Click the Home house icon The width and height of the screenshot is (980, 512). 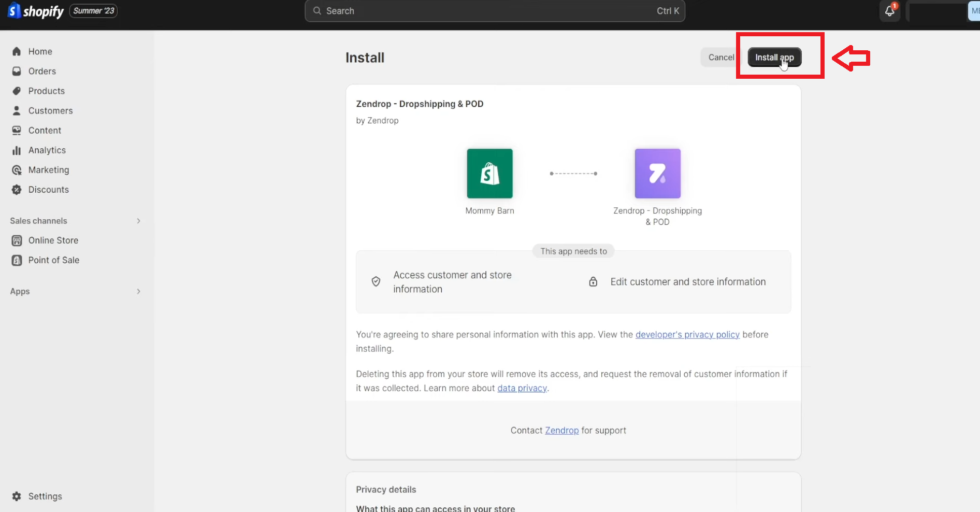(x=17, y=51)
